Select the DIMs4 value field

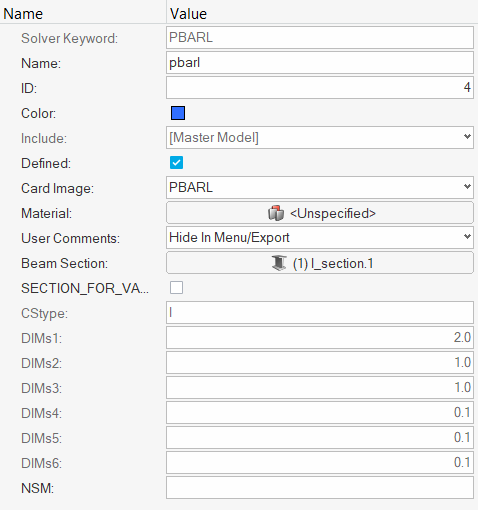click(320, 412)
